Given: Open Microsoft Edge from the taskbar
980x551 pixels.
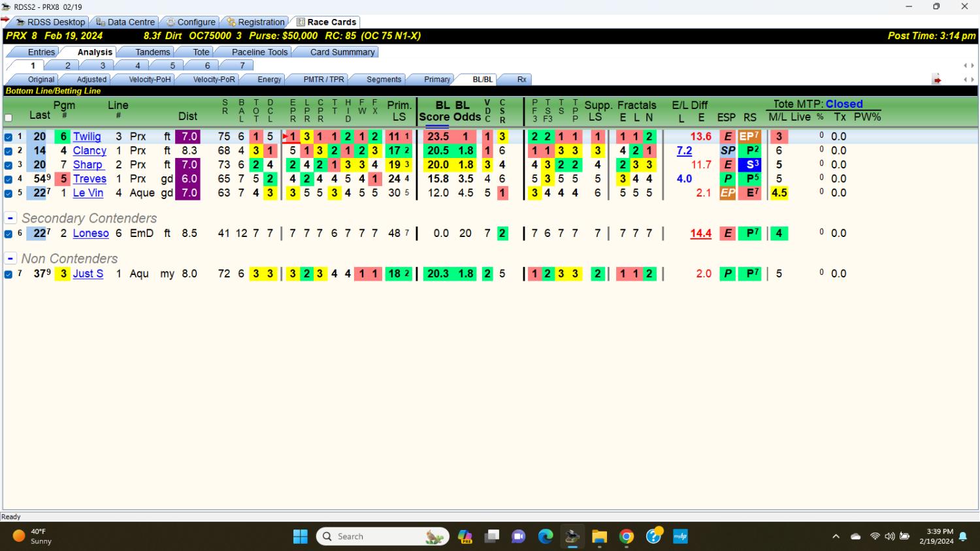Looking at the screenshot, I should 546,537.
